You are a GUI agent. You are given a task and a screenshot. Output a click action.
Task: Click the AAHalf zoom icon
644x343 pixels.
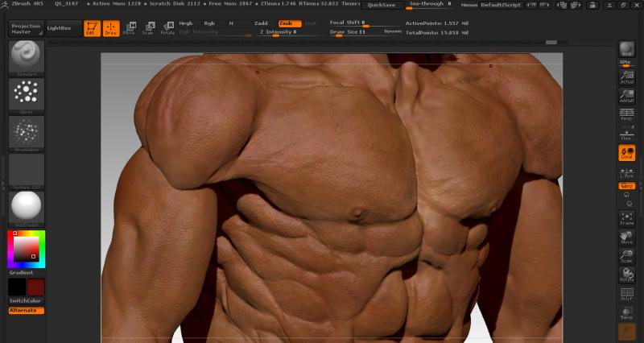[627, 96]
